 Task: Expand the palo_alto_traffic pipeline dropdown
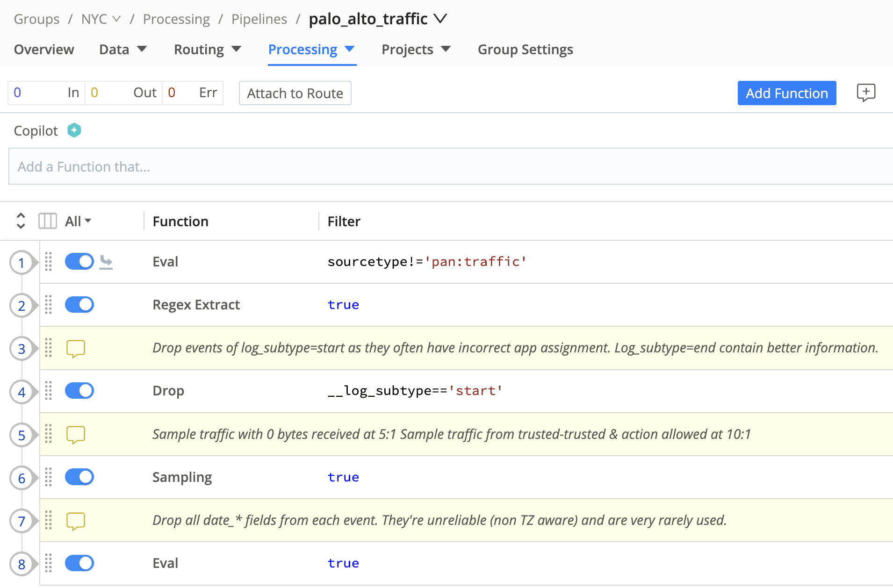tap(440, 19)
